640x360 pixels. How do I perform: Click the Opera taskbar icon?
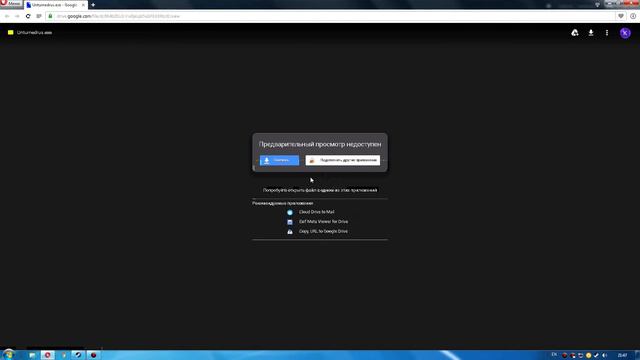47,355
